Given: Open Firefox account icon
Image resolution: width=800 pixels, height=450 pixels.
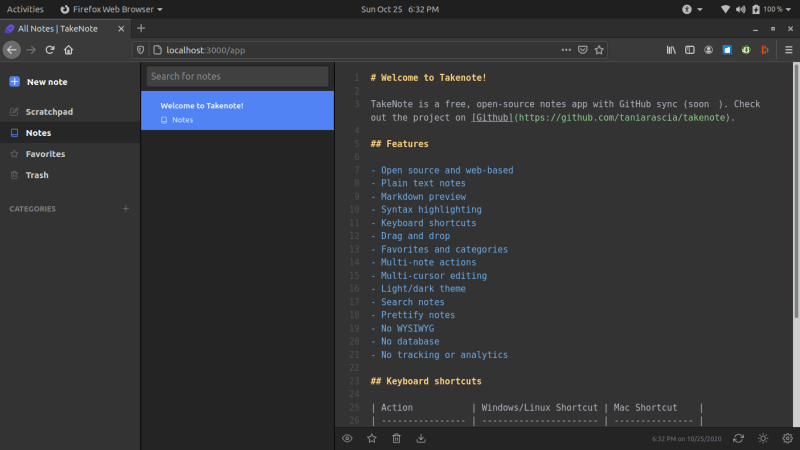Looking at the screenshot, I should pyautogui.click(x=708, y=50).
